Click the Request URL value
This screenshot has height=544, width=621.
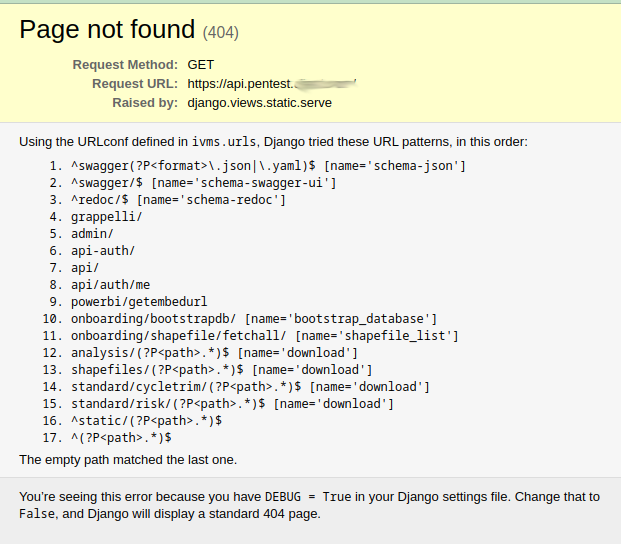[270, 83]
